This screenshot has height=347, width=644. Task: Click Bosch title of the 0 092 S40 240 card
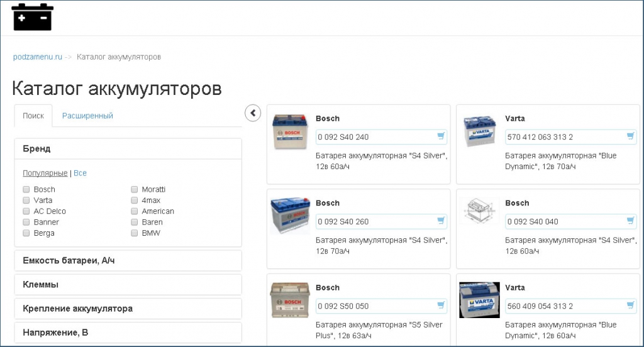tap(328, 118)
